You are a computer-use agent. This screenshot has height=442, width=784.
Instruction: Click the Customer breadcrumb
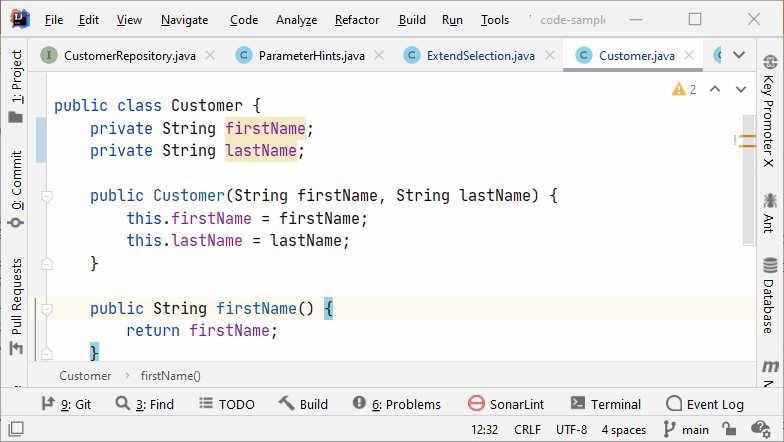[85, 376]
